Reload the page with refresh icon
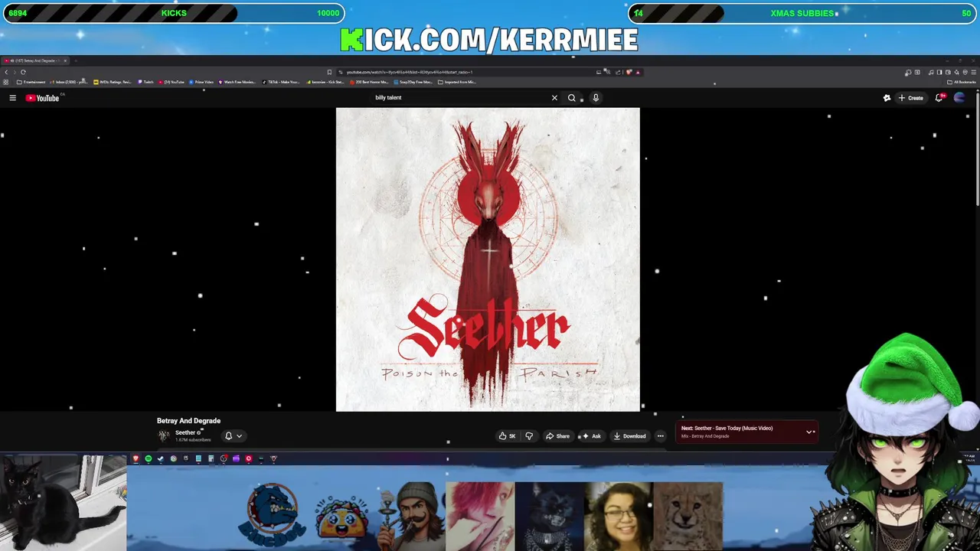The image size is (980, 551). pyautogui.click(x=23, y=72)
